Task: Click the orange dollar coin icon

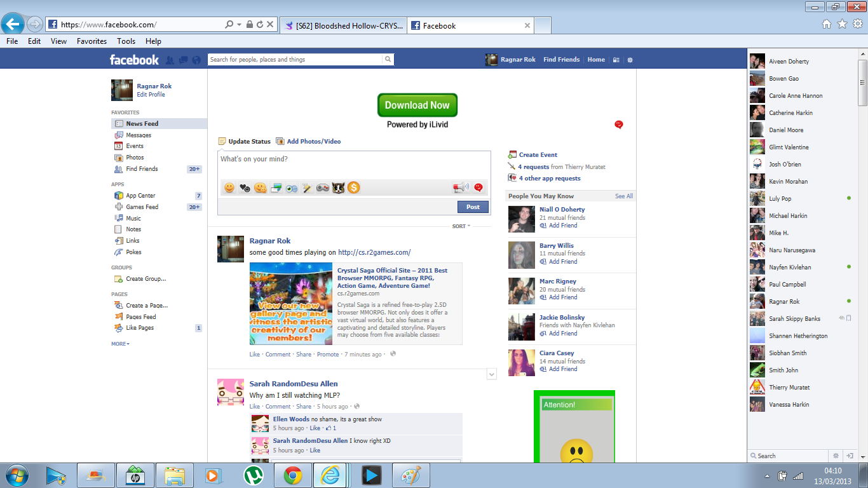Action: [354, 187]
